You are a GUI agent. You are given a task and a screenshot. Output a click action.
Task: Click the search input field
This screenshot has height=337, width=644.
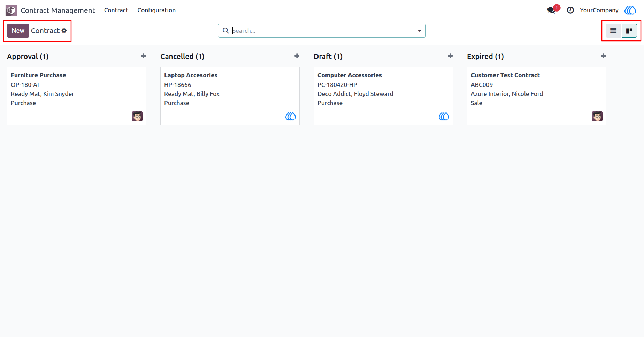pyautogui.click(x=322, y=31)
